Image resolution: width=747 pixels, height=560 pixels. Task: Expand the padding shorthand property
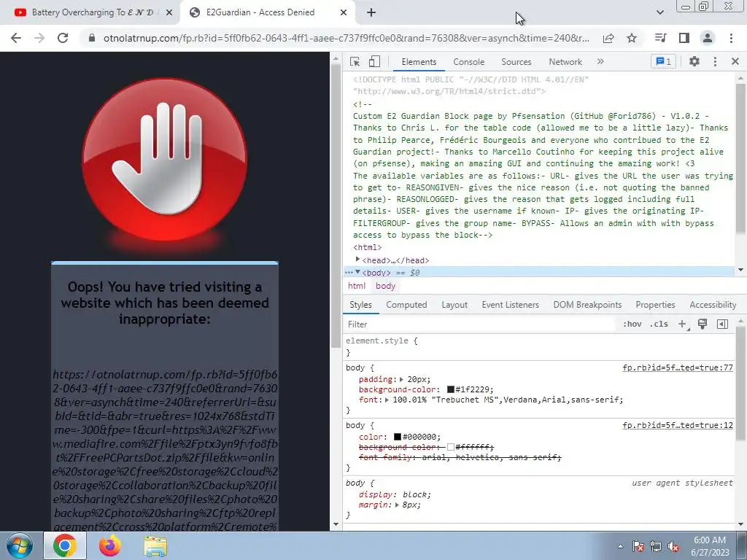tap(401, 379)
